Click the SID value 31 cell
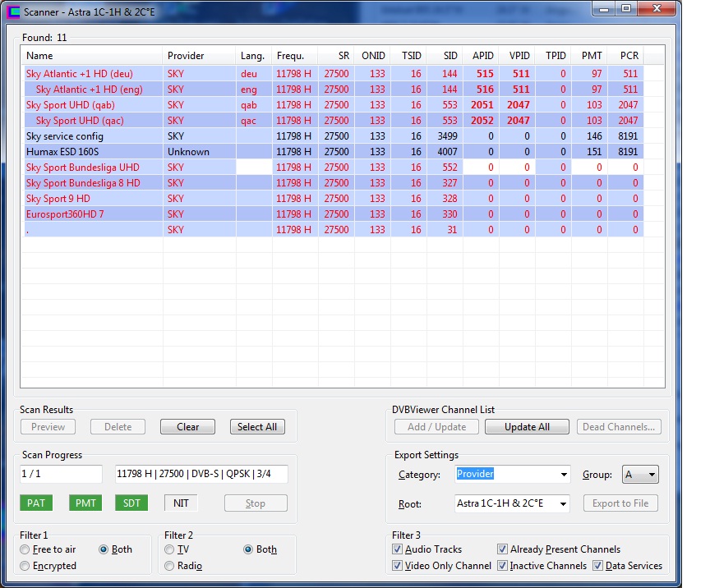The height and width of the screenshot is (588, 710). [445, 230]
